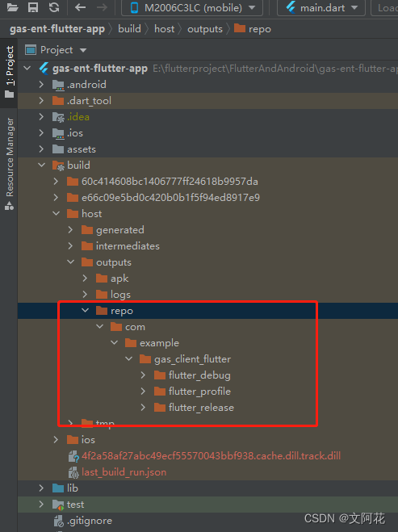398x532 pixels.
Task: Expand the logs folder
Action: pos(85,294)
